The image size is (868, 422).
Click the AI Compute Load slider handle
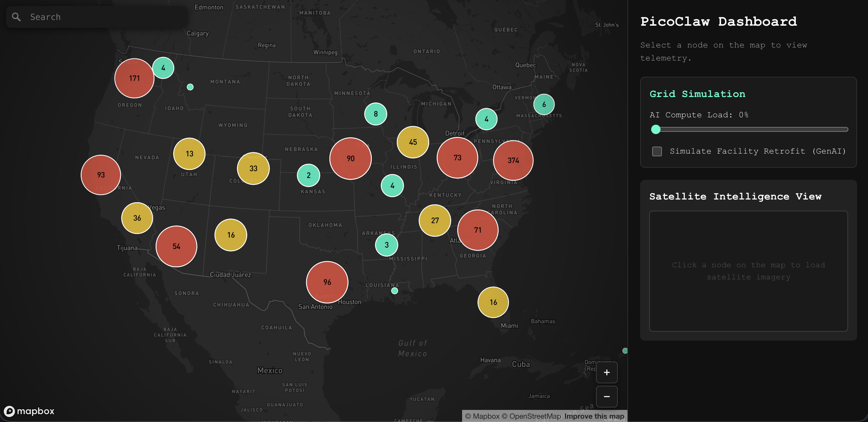tap(656, 129)
